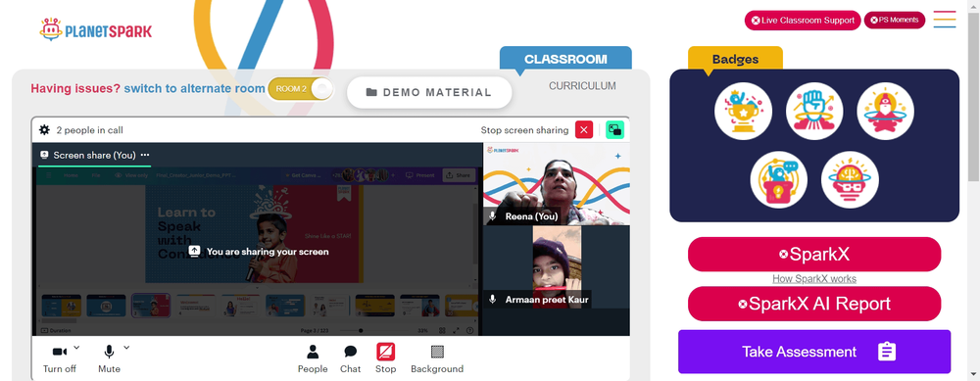Click the Share button in shared Canva screen

click(458, 175)
